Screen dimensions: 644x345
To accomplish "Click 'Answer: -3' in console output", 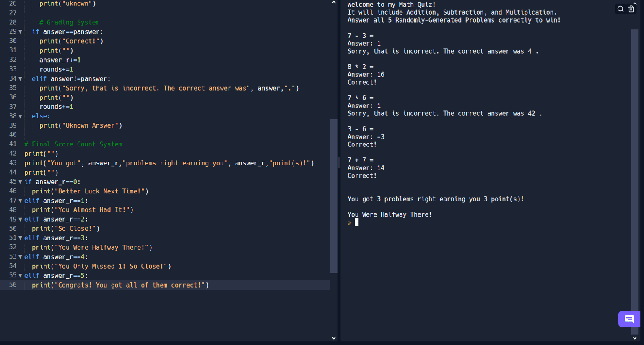I will [x=366, y=137].
